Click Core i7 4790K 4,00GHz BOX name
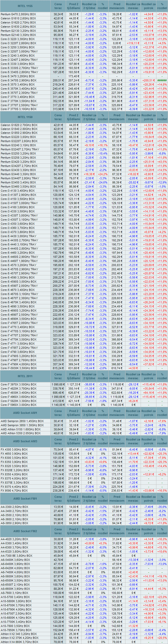This screenshot has width=168, height=644. 19,364
